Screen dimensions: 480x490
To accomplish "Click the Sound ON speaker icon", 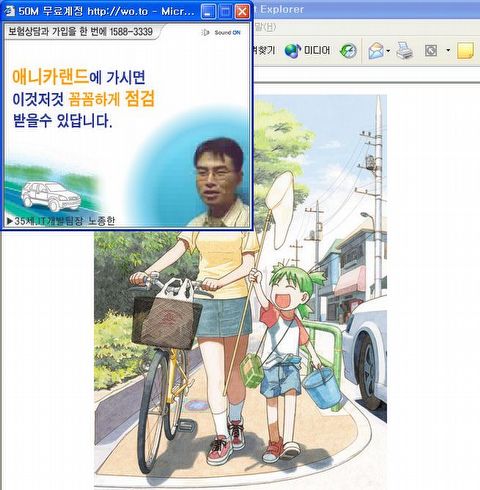I will (x=205, y=32).
